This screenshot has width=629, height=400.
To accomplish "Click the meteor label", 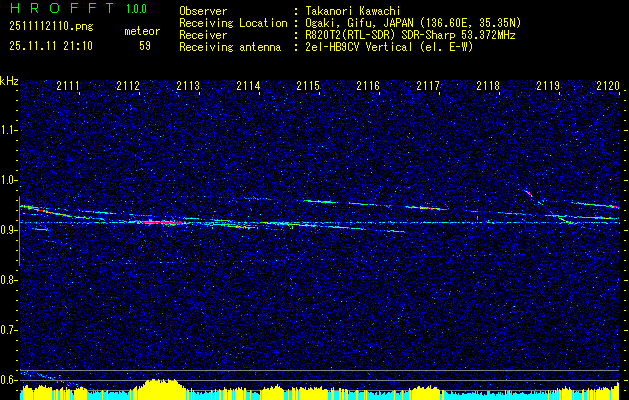I will click(142, 31).
